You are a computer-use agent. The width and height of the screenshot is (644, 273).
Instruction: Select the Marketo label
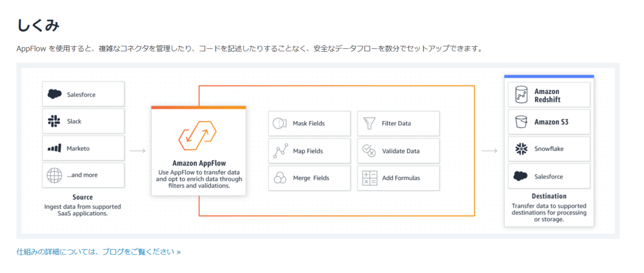tap(78, 148)
